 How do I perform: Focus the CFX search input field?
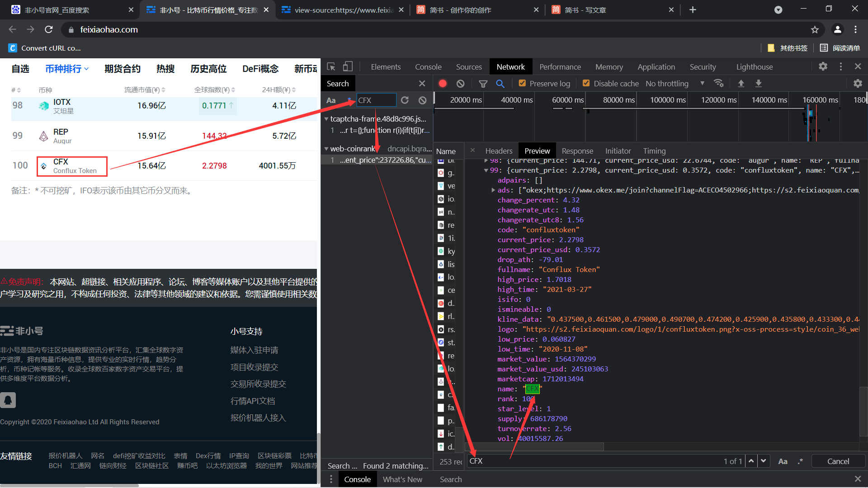(x=376, y=100)
